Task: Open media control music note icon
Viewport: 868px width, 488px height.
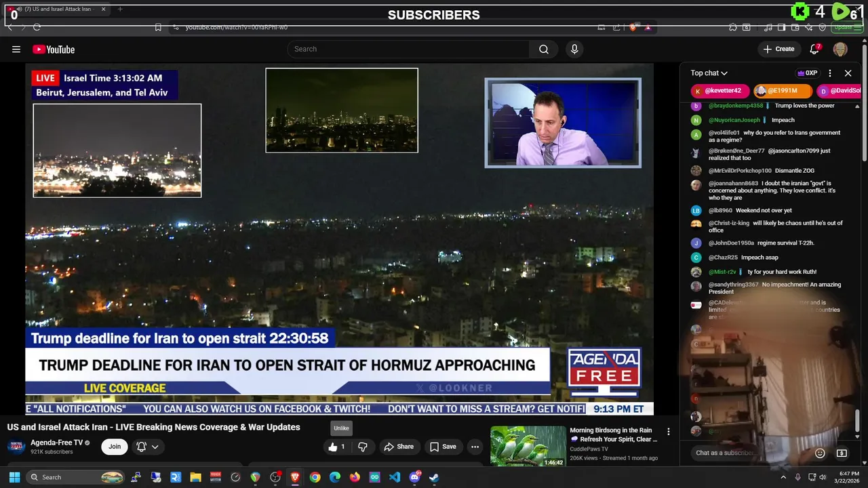Action: 768,27
